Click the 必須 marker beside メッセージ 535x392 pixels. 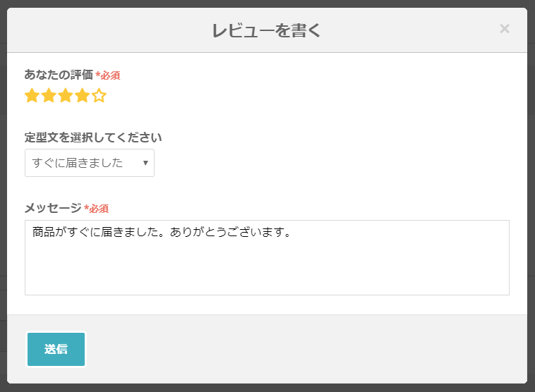97,209
